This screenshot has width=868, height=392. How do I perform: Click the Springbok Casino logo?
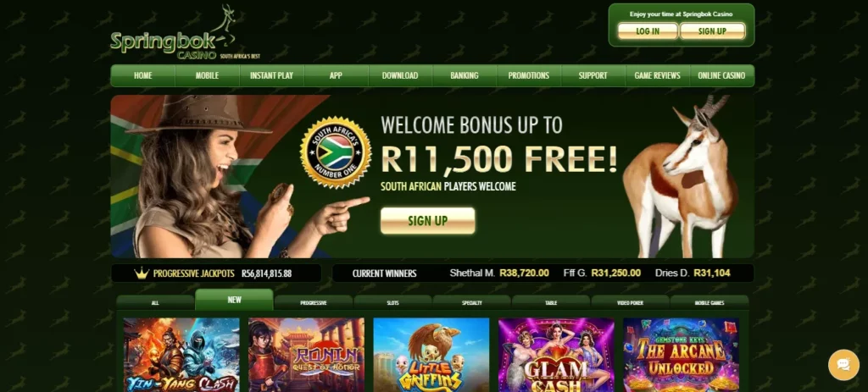coord(184,33)
